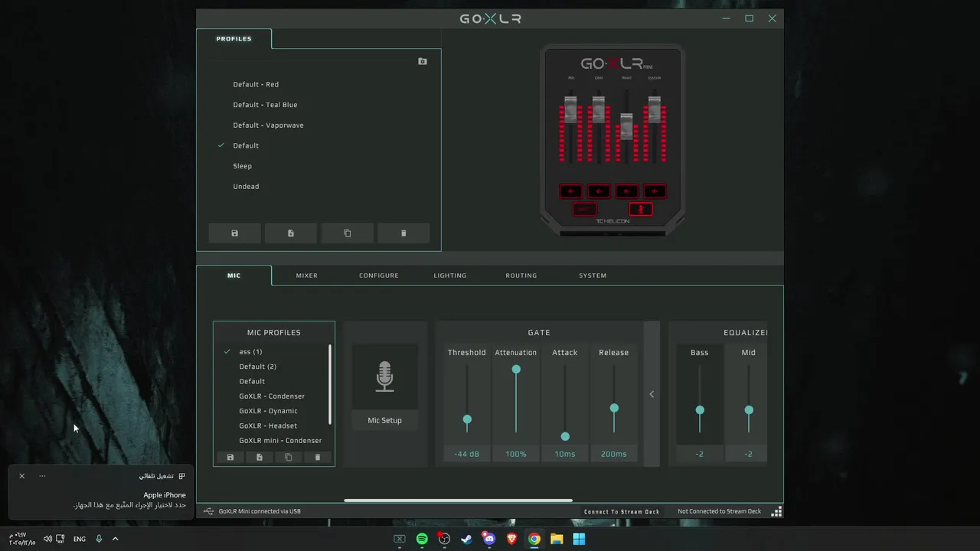Open File Explorer from the taskbar

pos(557,539)
